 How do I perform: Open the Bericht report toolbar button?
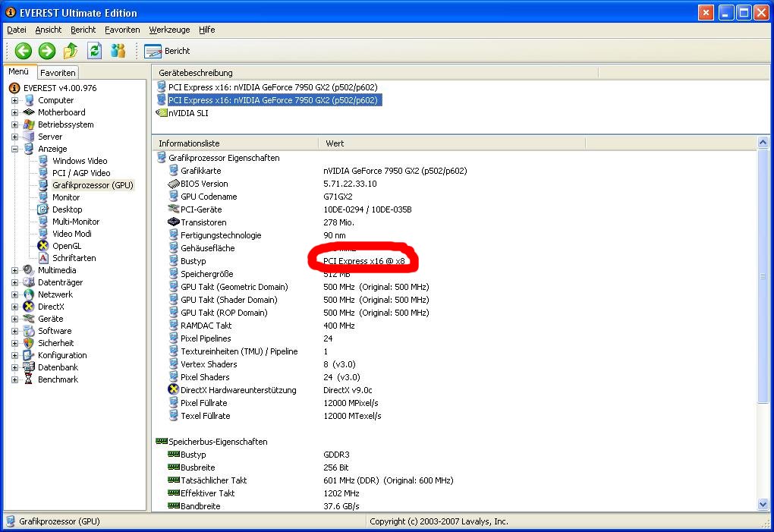pyautogui.click(x=167, y=51)
